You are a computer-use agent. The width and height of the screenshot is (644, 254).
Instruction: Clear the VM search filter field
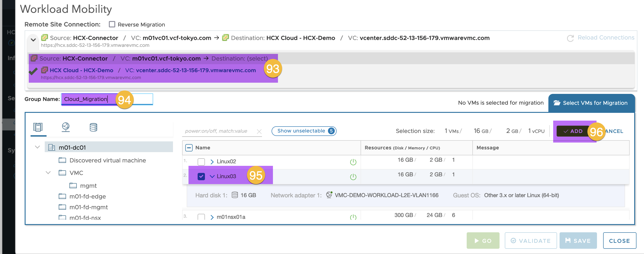[259, 131]
